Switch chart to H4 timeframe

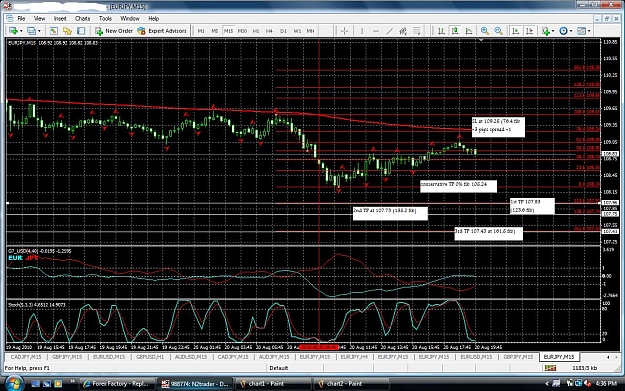(x=269, y=31)
